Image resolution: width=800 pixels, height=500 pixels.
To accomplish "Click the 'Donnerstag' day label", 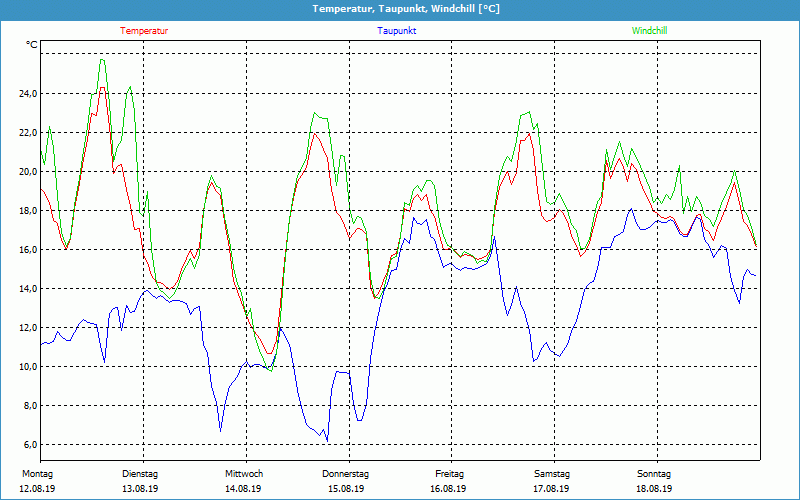I will tap(345, 474).
